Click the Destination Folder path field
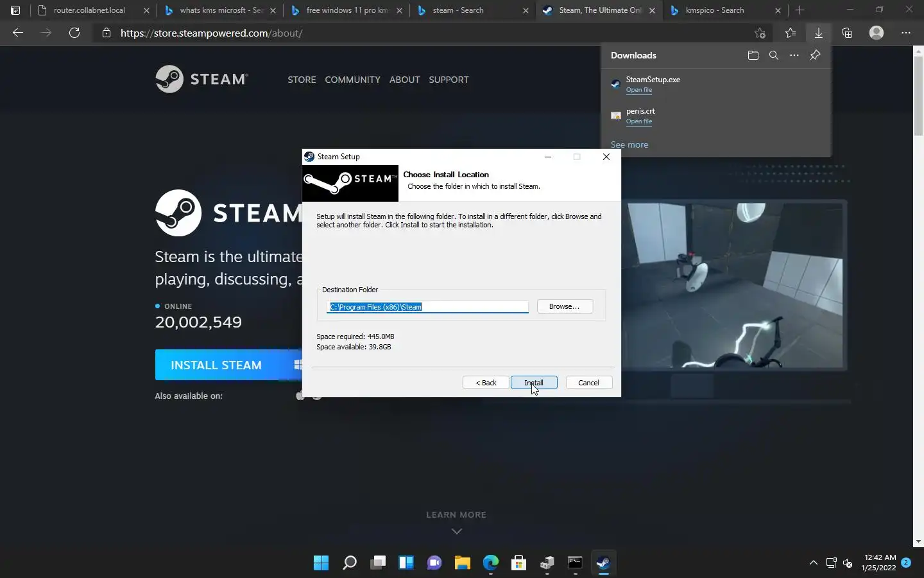 tap(427, 307)
